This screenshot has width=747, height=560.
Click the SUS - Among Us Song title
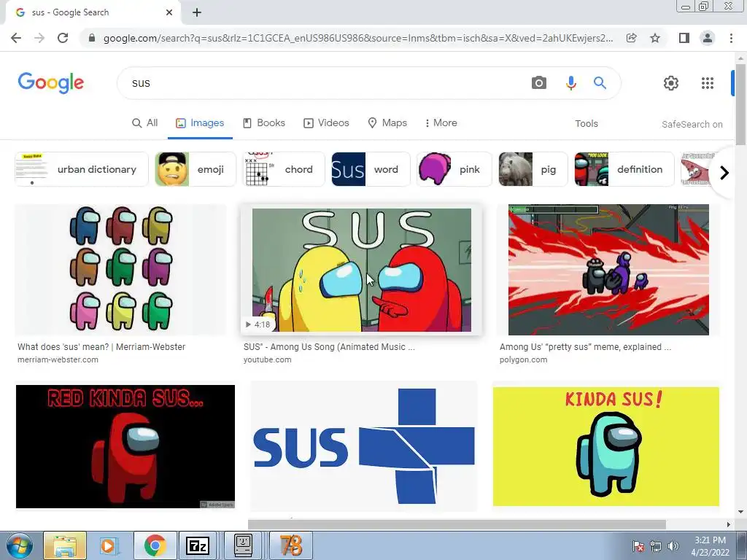tap(329, 346)
